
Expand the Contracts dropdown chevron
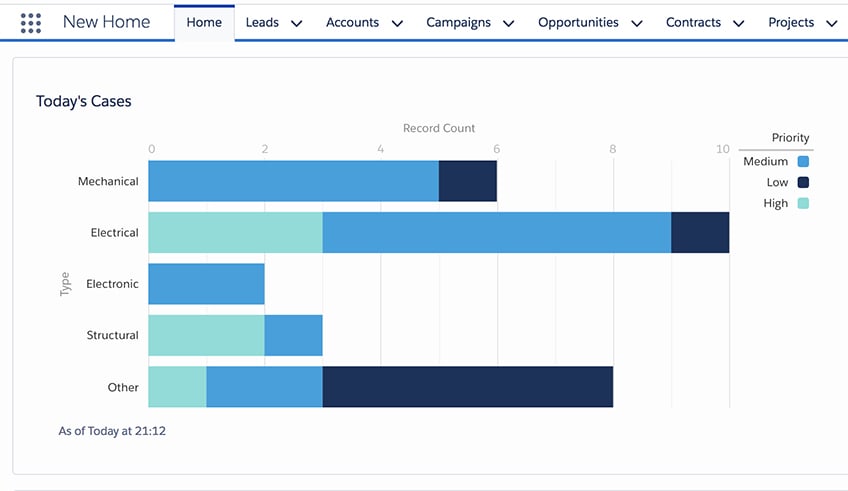tap(739, 23)
